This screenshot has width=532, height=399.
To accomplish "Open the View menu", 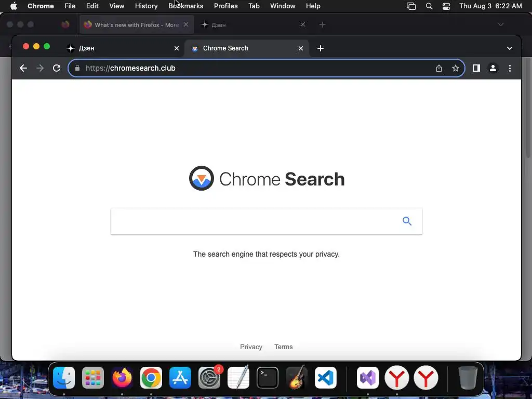I will [116, 6].
